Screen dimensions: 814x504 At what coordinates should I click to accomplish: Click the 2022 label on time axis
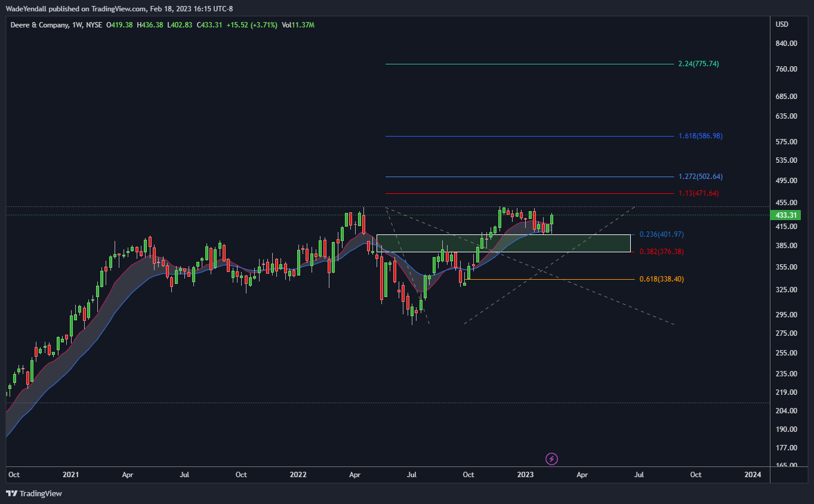click(298, 475)
